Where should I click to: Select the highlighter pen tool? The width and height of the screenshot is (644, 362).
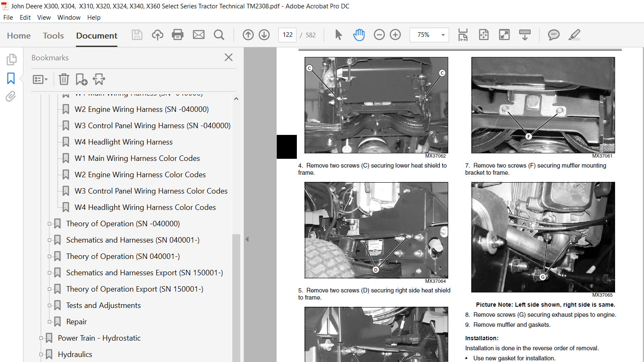pos(574,35)
